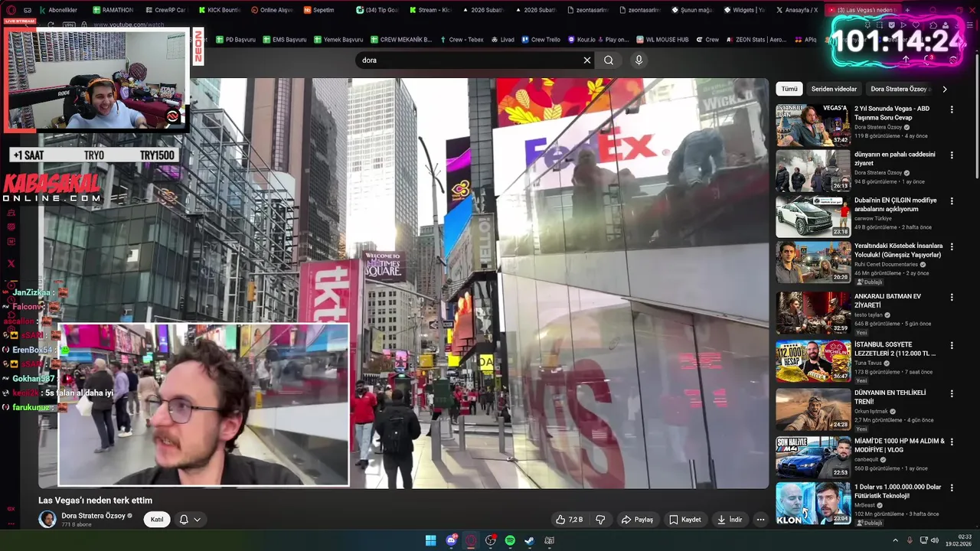Open the Dubai modifiye arabalar thumbnail
Screen dimensions: 980x551
coord(813,217)
